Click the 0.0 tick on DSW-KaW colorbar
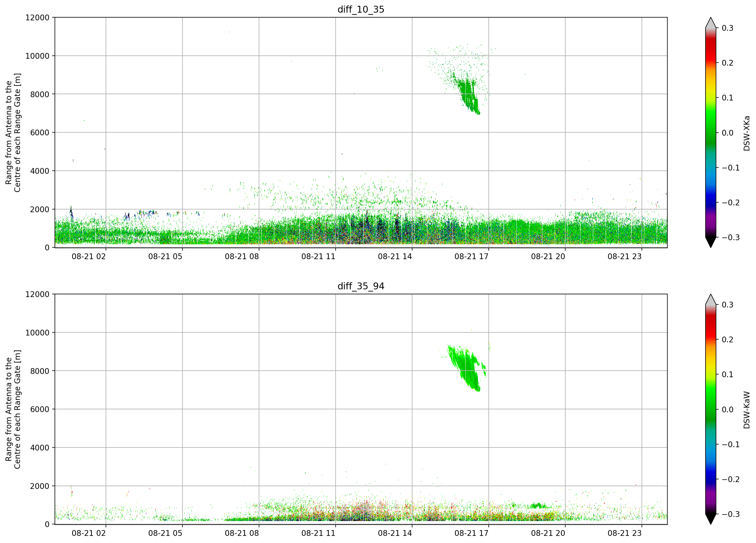756x543 pixels. click(x=727, y=410)
